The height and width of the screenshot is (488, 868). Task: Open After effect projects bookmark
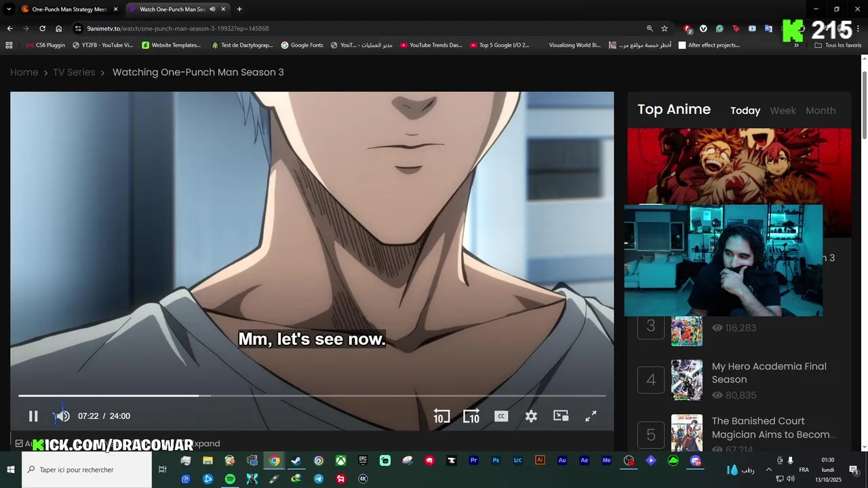click(709, 45)
